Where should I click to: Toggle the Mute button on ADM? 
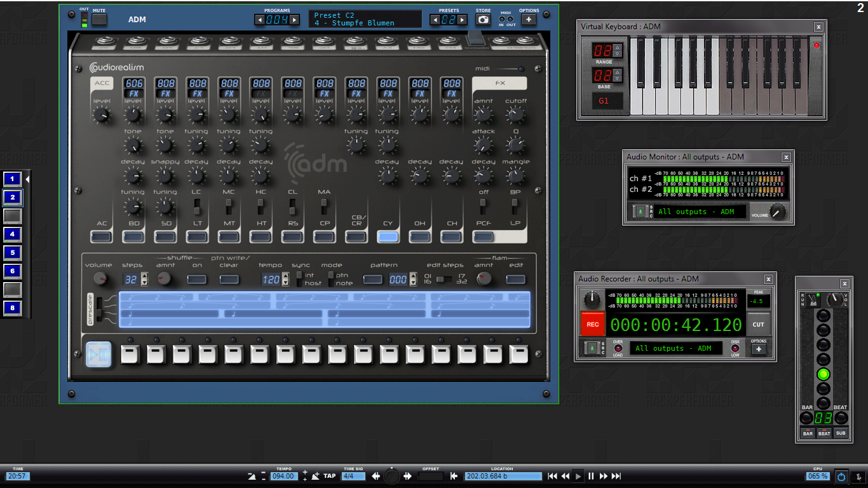[99, 19]
